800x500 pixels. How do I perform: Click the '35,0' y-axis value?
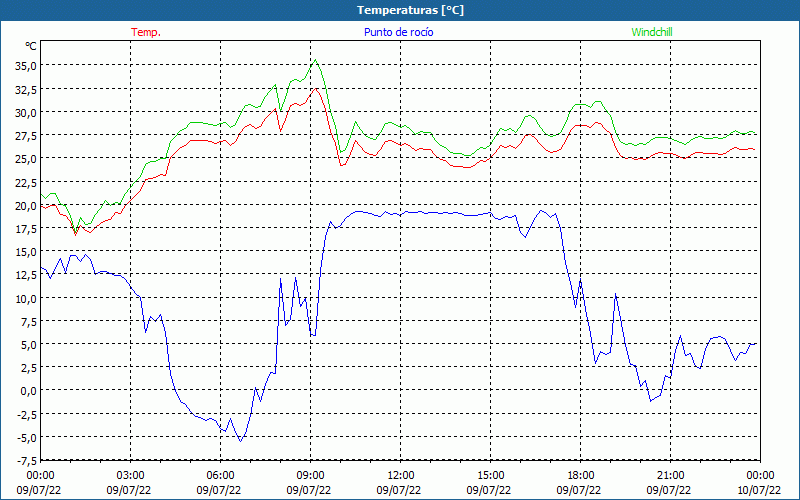pos(26,66)
